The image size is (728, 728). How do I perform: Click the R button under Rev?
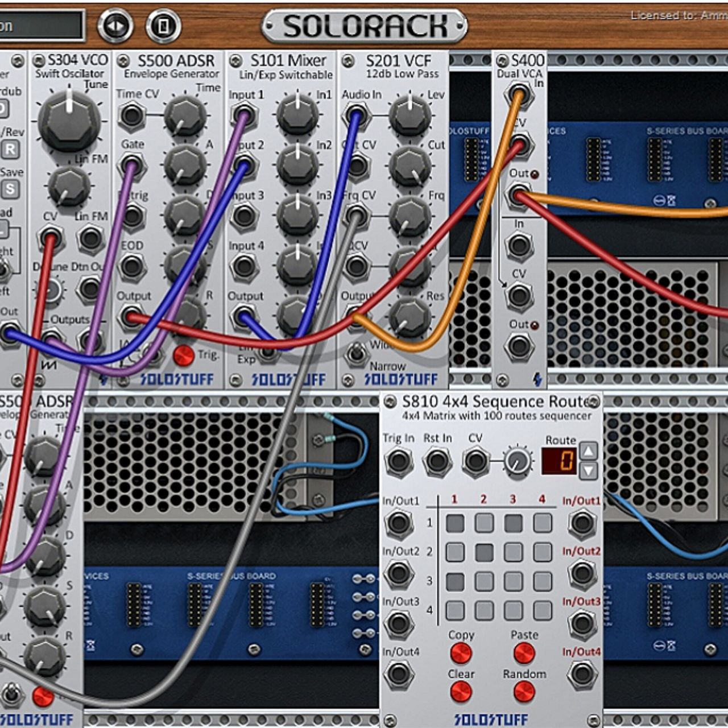pyautogui.click(x=10, y=150)
